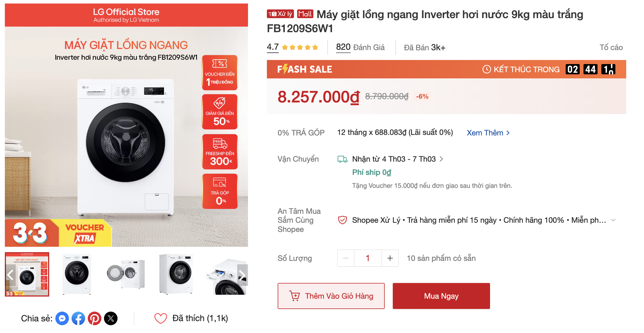Expand delivery date details via the chevron
Viewport: 644px width, 333px height.
[x=441, y=159]
